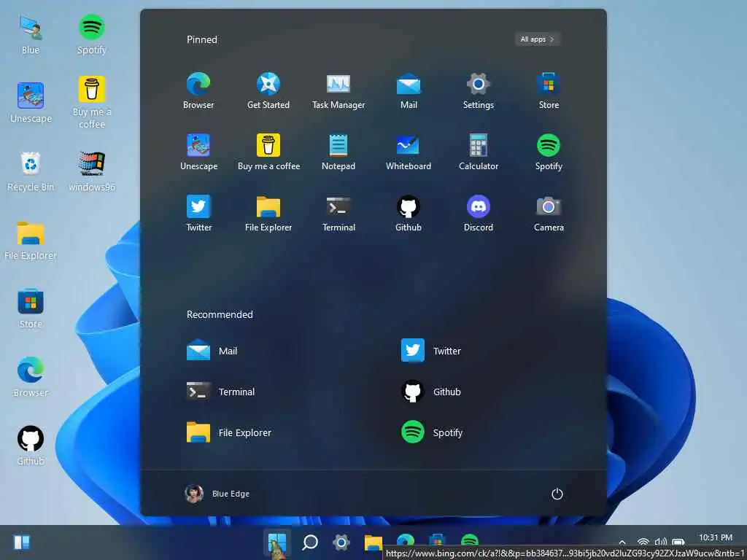Click the Start button on taskbar
This screenshot has width=747, height=560.
click(x=276, y=542)
